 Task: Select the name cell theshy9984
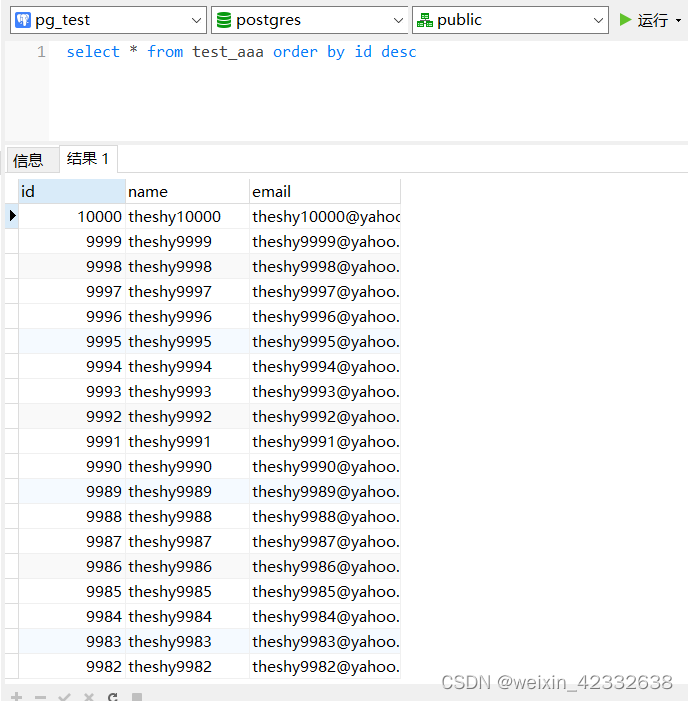[x=187, y=617]
